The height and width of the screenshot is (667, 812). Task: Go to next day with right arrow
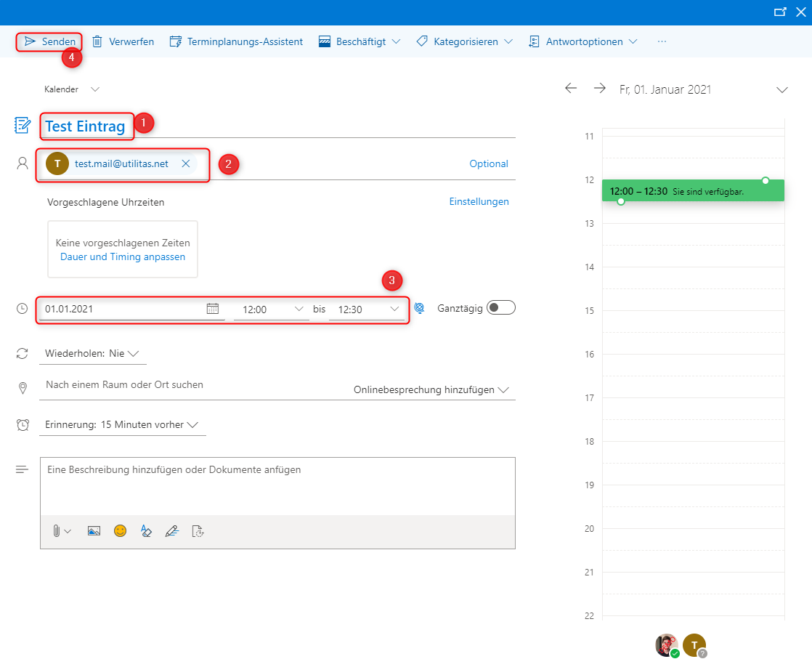pos(599,88)
